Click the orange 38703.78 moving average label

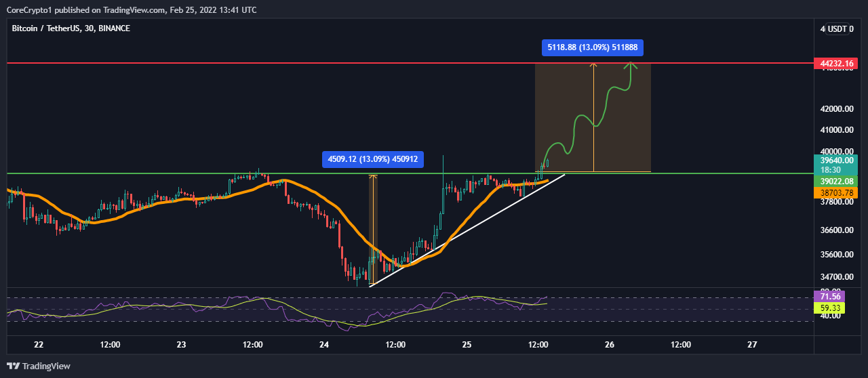point(835,192)
